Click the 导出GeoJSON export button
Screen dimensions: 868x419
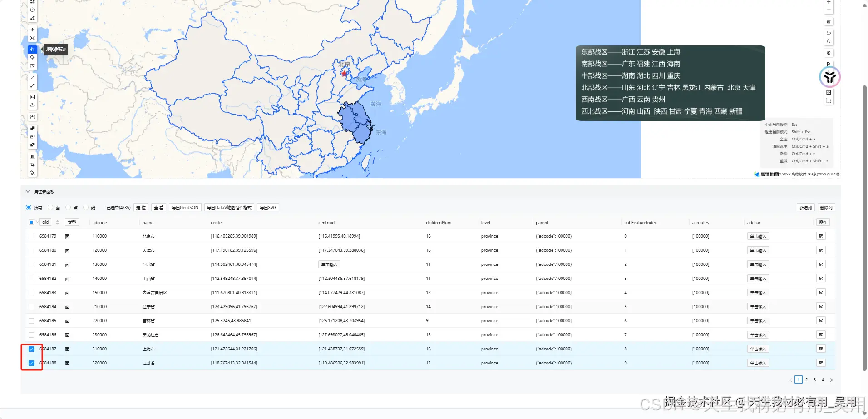tap(184, 208)
